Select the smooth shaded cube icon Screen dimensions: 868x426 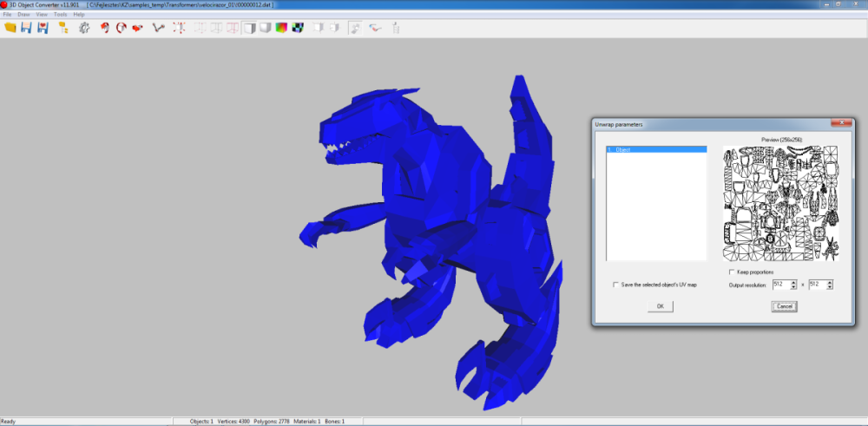pos(266,28)
